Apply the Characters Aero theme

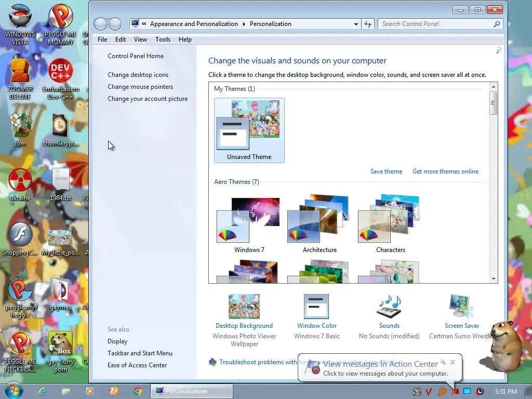pos(390,224)
